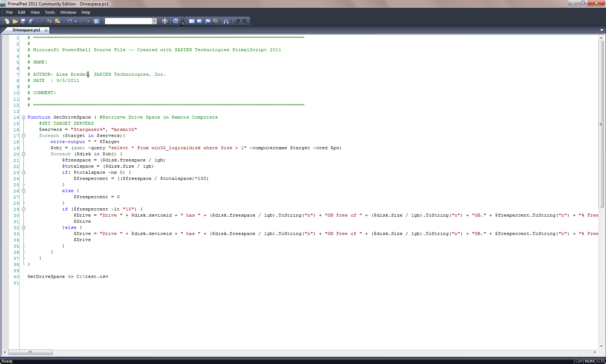Collapse the GetDriveSpace function fold marker
The width and height of the screenshot is (606, 364).
coord(23,117)
